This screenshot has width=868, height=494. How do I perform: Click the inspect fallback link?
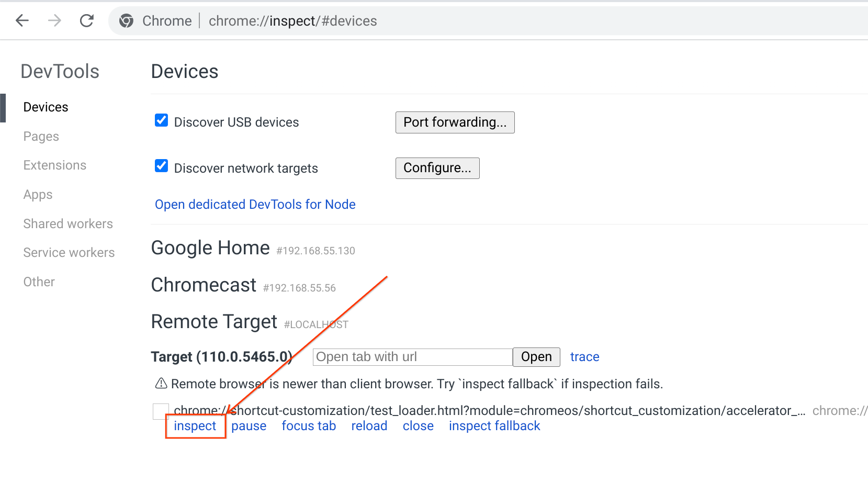click(494, 426)
